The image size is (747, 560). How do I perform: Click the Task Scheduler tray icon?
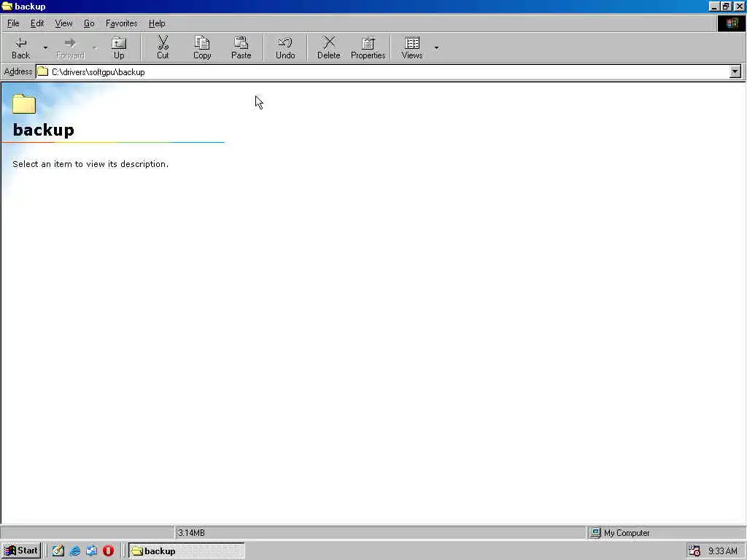click(x=694, y=551)
